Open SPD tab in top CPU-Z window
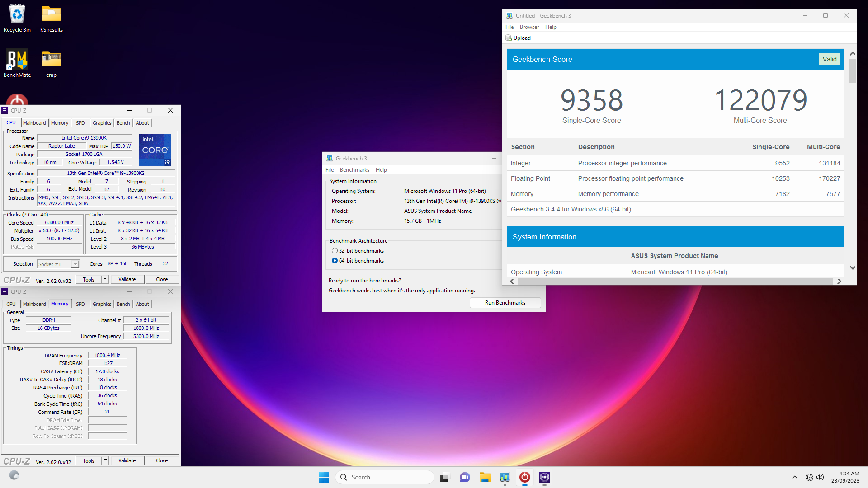Image resolution: width=868 pixels, height=488 pixels. pyautogui.click(x=80, y=123)
